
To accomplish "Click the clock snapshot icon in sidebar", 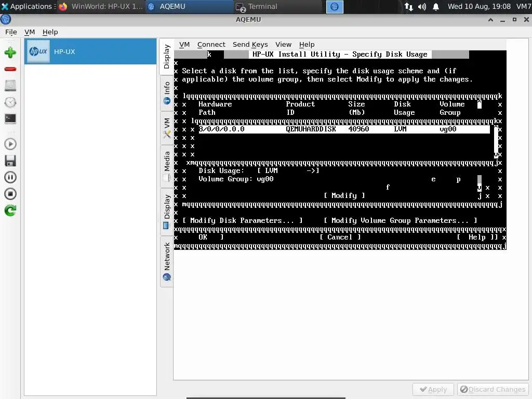I will pyautogui.click(x=10, y=102).
